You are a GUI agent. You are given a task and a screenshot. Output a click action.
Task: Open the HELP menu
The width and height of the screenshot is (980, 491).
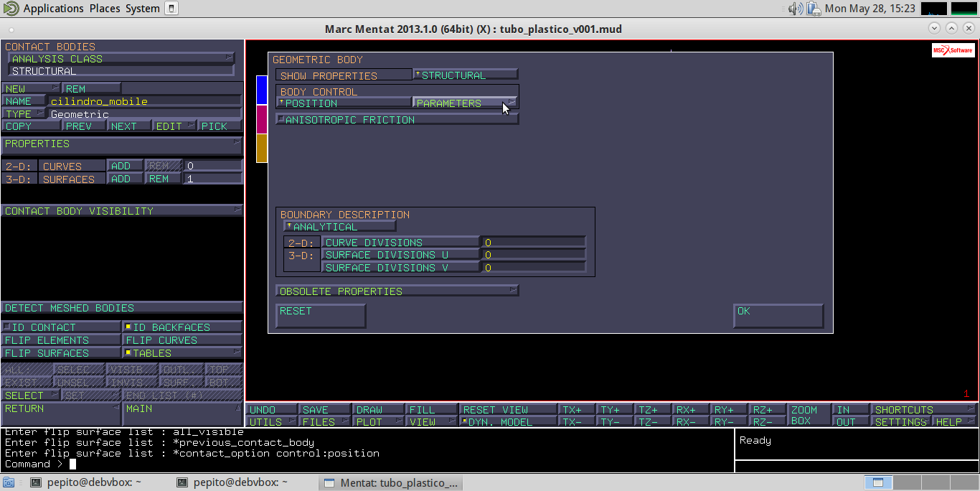coord(954,422)
